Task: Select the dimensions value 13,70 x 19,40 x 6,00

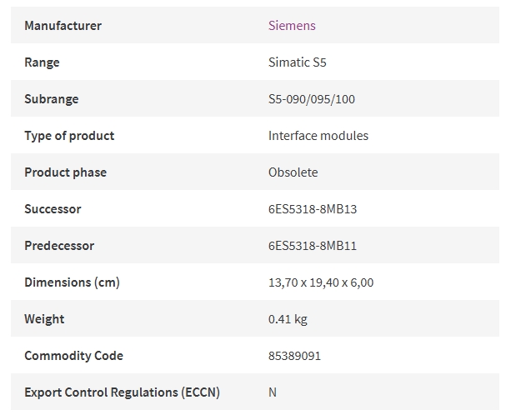Action: (x=321, y=282)
